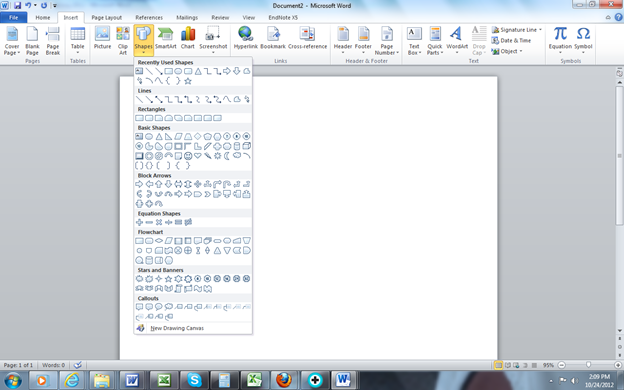
Task: Add a Bookmark
Action: click(x=273, y=38)
